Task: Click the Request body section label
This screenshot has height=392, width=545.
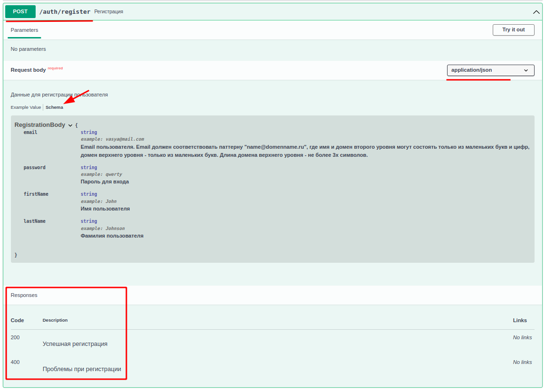Action: pyautogui.click(x=29, y=70)
